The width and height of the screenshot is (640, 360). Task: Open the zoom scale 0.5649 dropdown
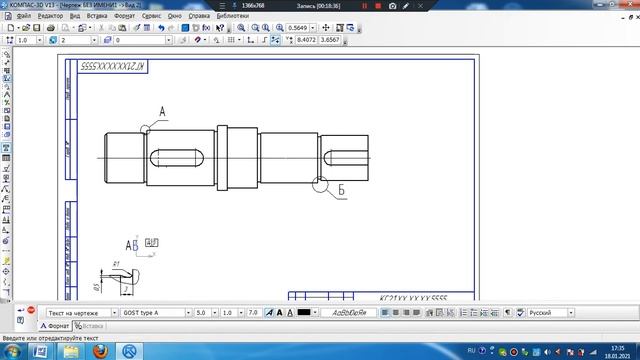tap(313, 28)
